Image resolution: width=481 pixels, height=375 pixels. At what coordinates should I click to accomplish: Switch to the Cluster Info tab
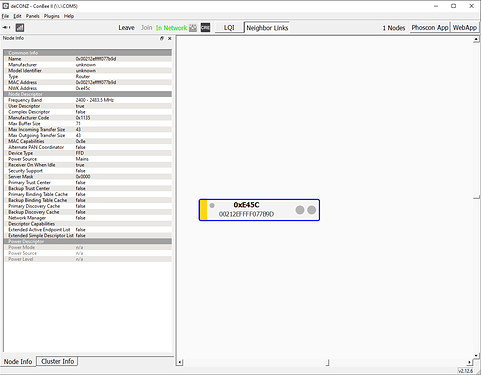(57, 361)
